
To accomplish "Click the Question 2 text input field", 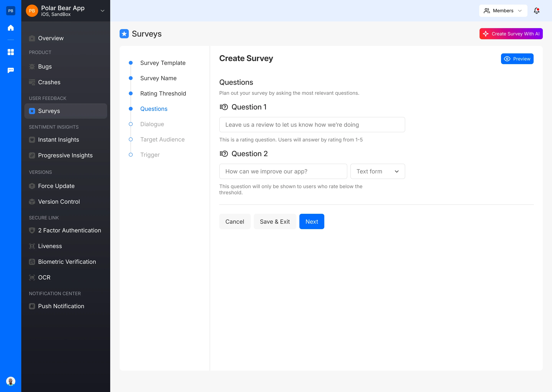I will 283,171.
